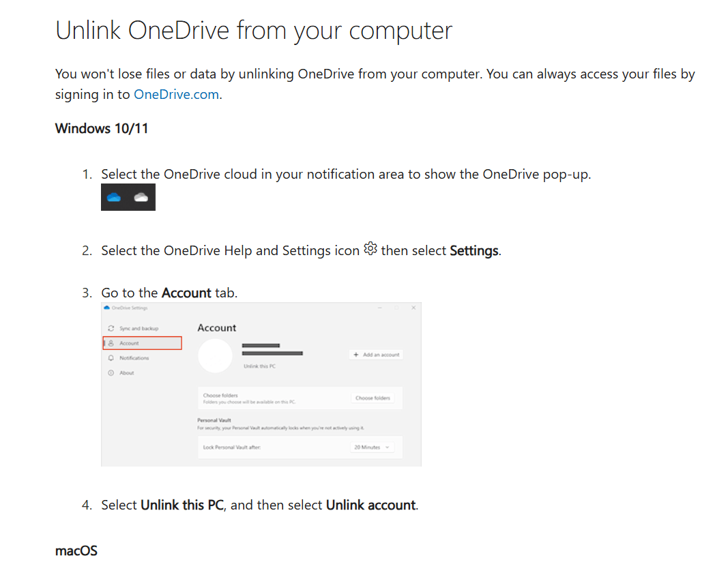Click the Help and Settings gear icon
Image resolution: width=713 pixels, height=588 pixels.
tap(370, 249)
